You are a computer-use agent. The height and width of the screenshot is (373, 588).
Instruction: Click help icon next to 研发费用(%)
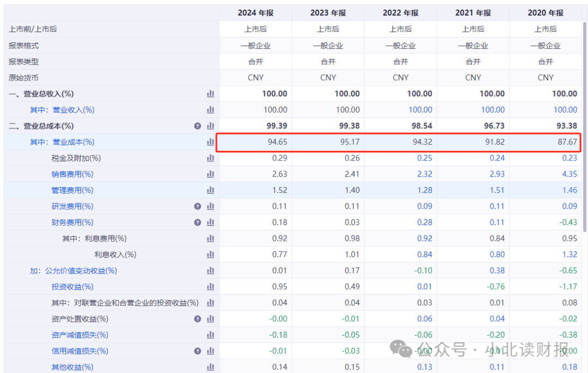pos(198,207)
